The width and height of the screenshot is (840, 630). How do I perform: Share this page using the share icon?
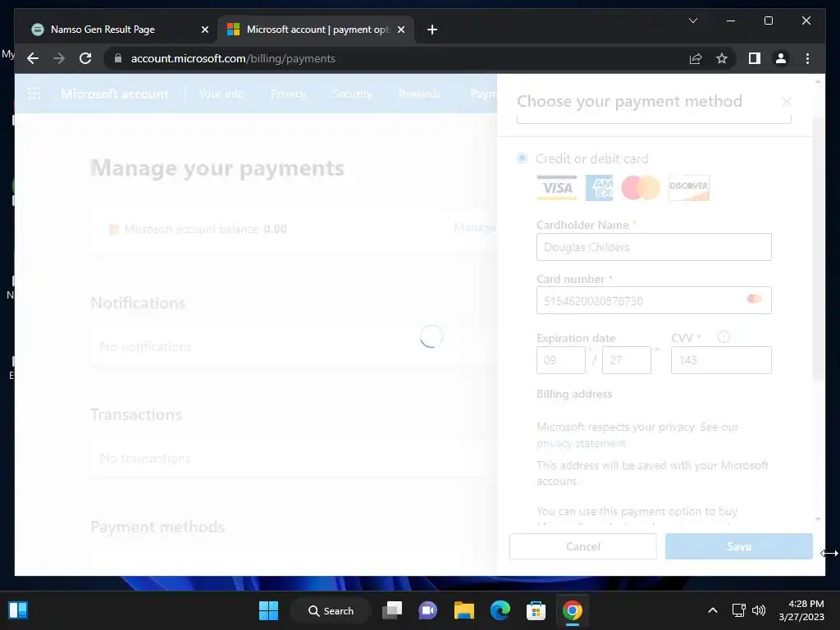(696, 58)
